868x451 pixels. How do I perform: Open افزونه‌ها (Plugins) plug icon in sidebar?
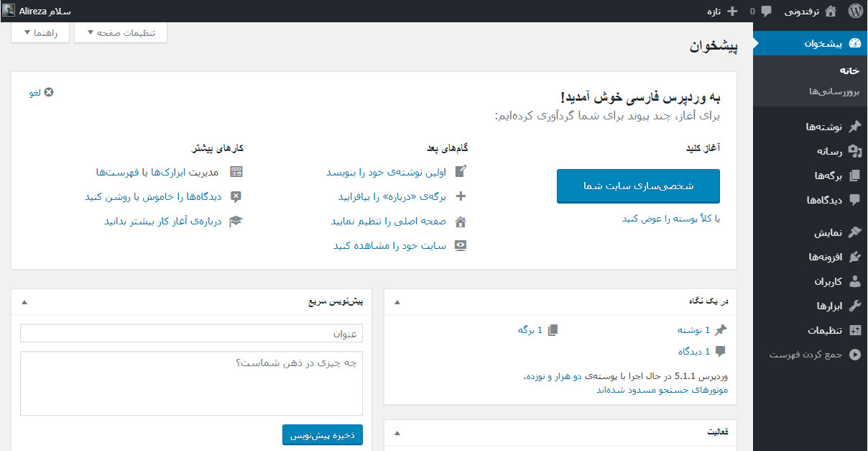854,257
